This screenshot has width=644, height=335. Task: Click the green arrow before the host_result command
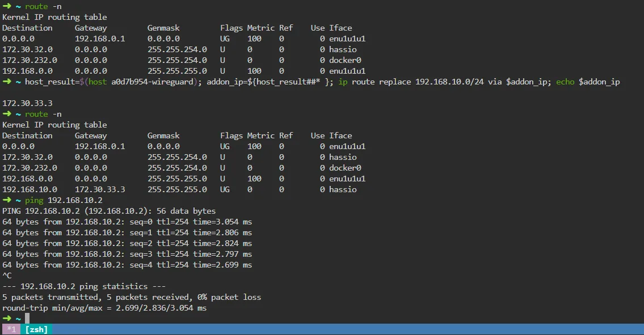(7, 82)
